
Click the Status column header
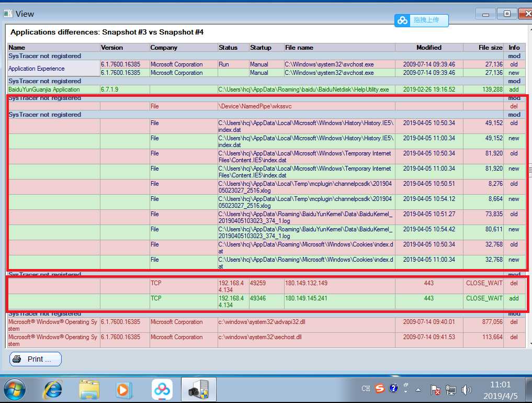(x=233, y=48)
